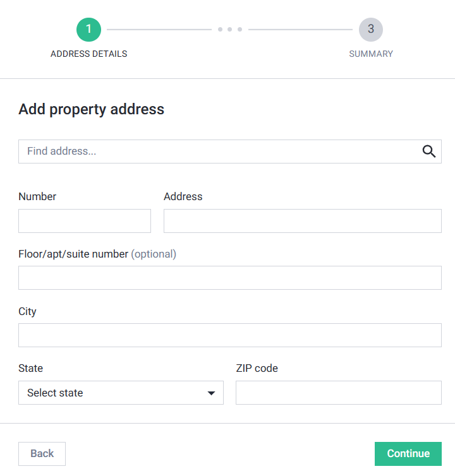Click the City input field

tap(230, 335)
